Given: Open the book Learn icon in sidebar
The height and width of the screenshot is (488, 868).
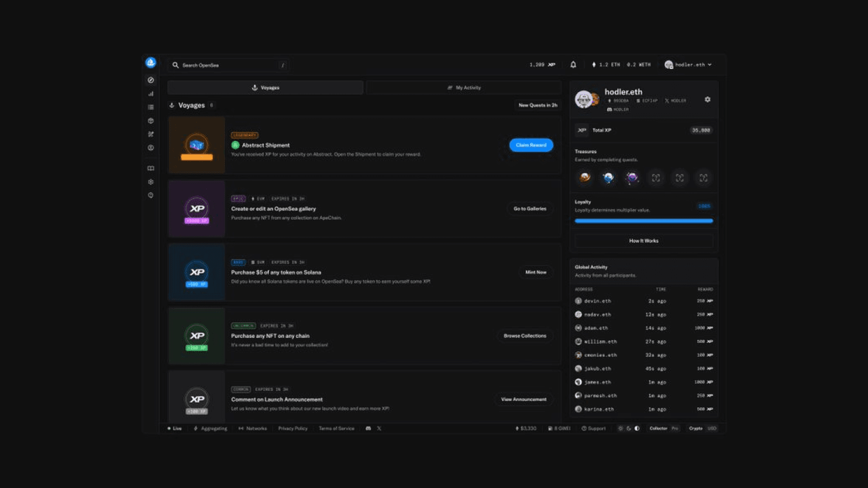Looking at the screenshot, I should coord(150,168).
